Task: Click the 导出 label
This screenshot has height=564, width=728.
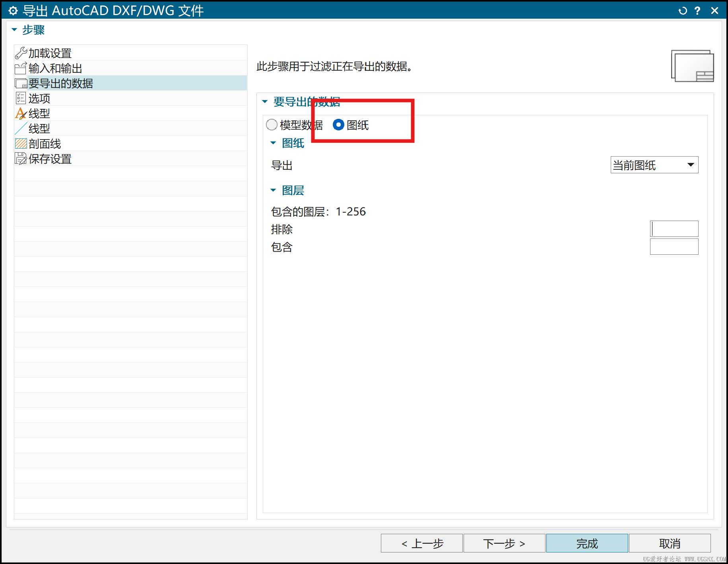Action: (x=282, y=165)
